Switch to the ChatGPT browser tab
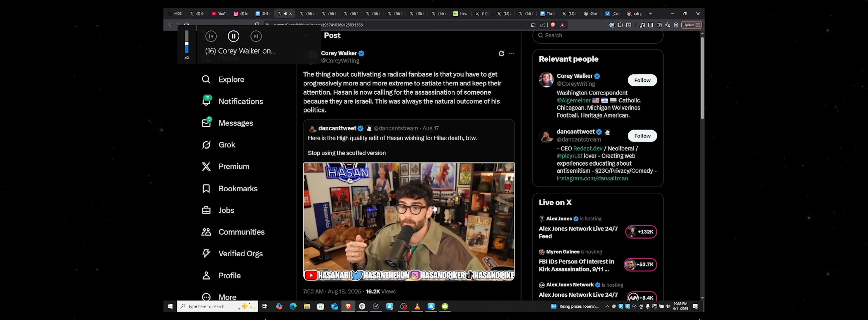 click(590, 14)
